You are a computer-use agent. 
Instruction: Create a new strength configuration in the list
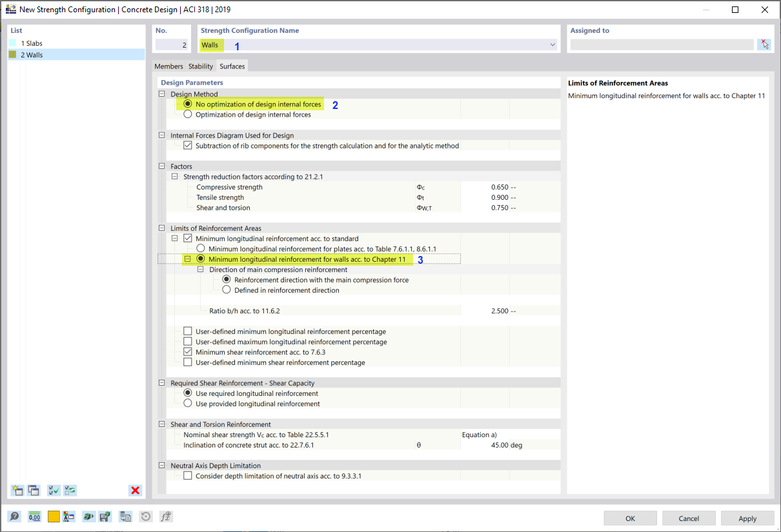point(17,491)
